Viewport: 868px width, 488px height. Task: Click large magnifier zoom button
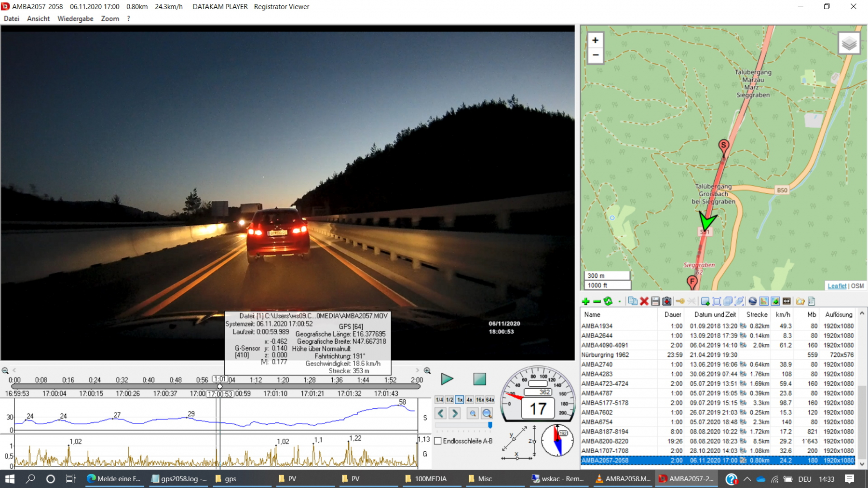[x=487, y=413]
